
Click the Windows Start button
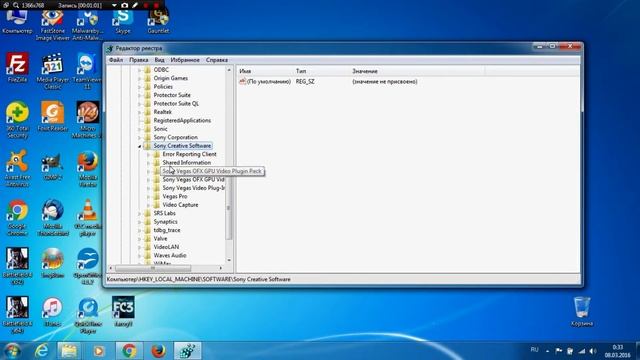[12, 351]
